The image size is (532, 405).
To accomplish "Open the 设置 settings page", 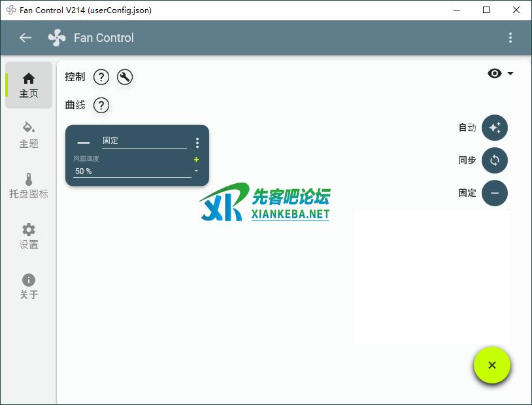I will [x=29, y=236].
